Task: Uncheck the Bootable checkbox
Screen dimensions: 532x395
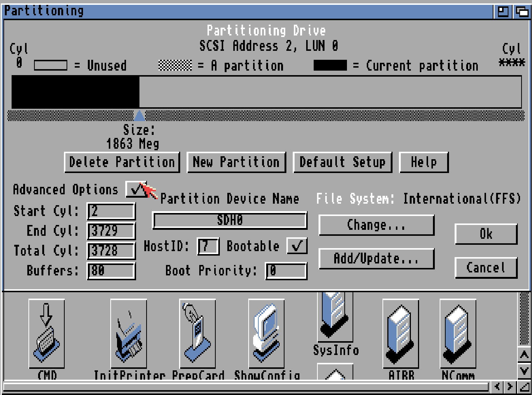Action: click(297, 246)
